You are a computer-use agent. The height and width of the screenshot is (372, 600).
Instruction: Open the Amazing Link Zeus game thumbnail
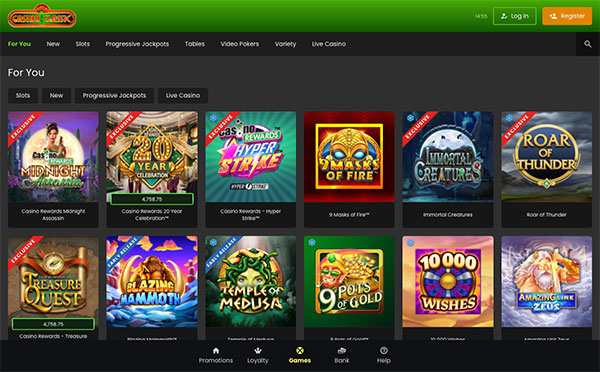[x=547, y=281]
